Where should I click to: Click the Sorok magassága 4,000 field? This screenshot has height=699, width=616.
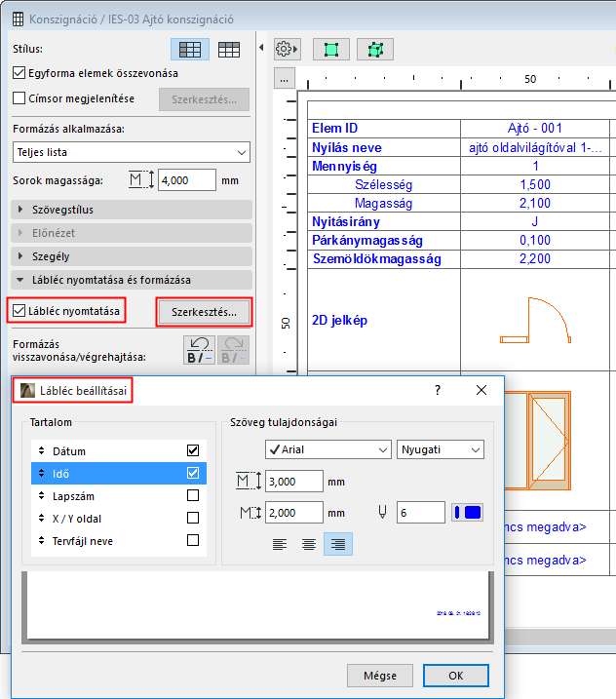[187, 180]
